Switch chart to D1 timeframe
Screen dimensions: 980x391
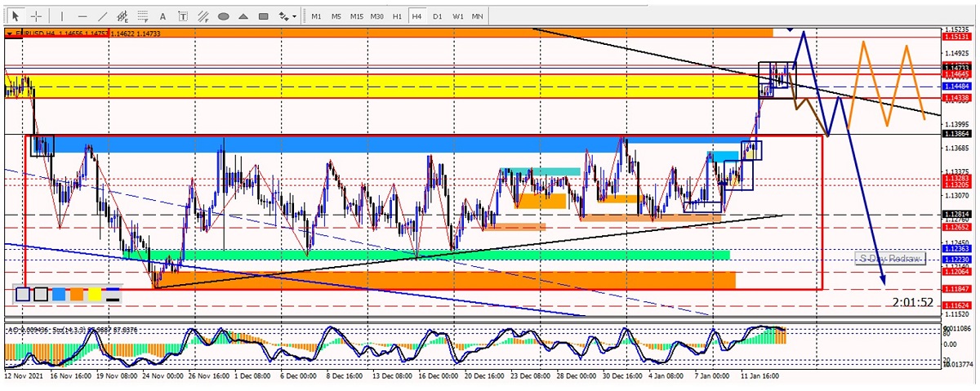[437, 16]
